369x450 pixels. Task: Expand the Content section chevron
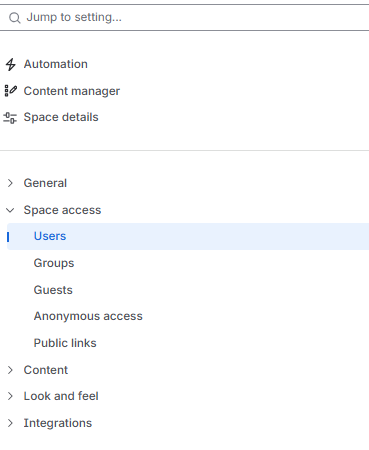coord(10,370)
